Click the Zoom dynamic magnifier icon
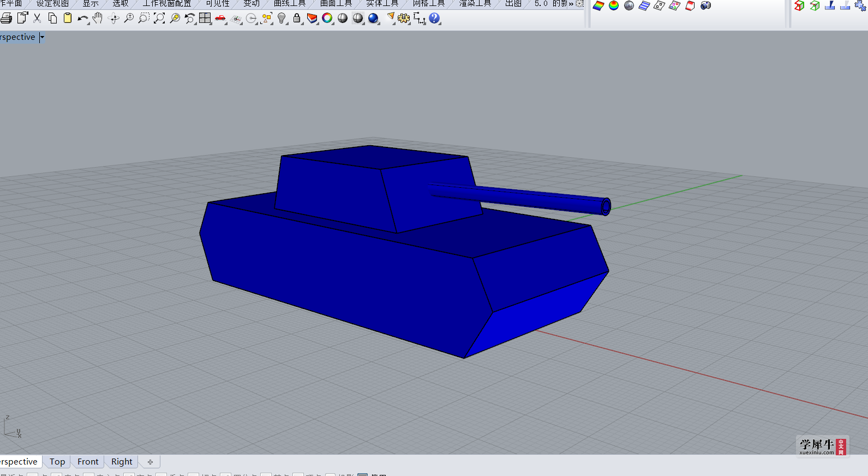This screenshot has height=476, width=868. point(129,18)
